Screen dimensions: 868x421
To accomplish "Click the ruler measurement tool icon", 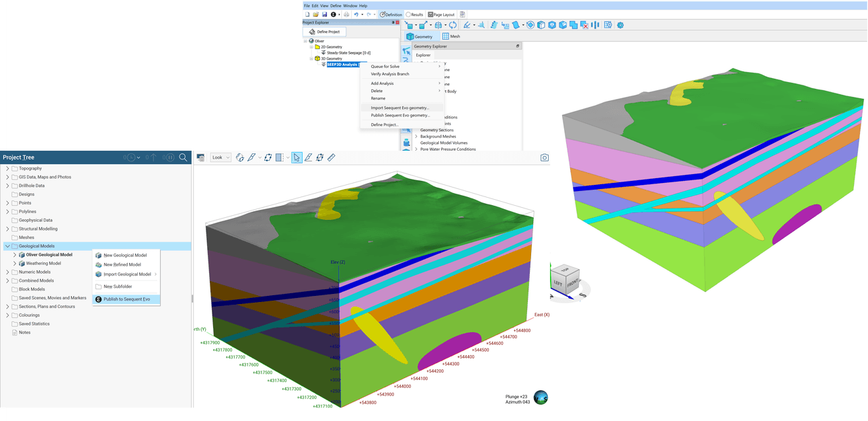I will 331,157.
